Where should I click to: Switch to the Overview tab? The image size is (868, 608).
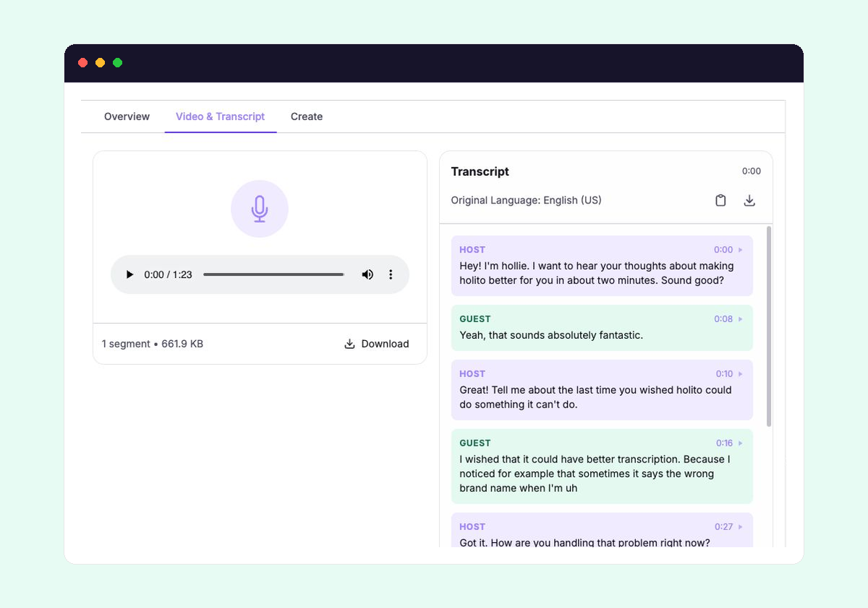click(127, 117)
